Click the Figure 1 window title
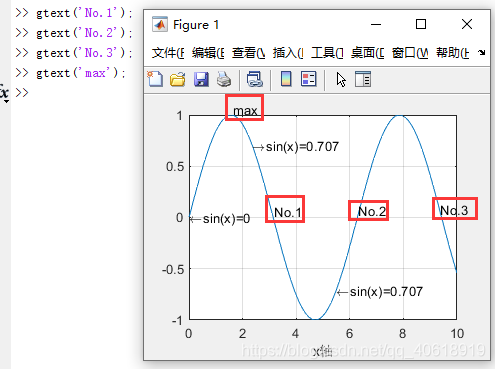Image resolution: width=495 pixels, height=369 pixels. click(196, 25)
